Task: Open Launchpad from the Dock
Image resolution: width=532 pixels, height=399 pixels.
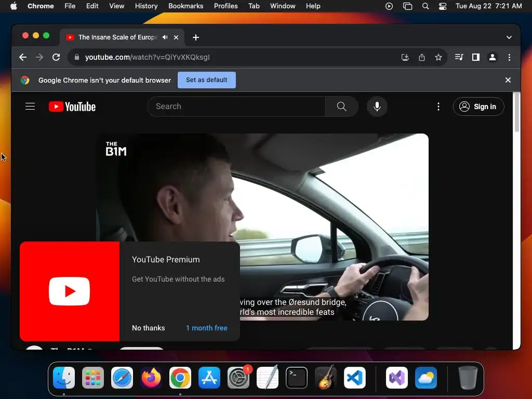Action: [x=93, y=378]
